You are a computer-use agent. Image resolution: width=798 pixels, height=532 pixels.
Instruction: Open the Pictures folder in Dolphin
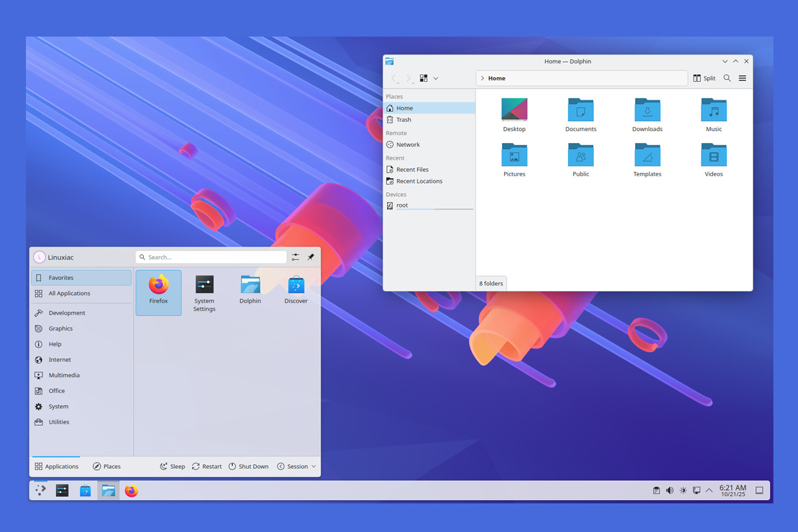tap(514, 160)
